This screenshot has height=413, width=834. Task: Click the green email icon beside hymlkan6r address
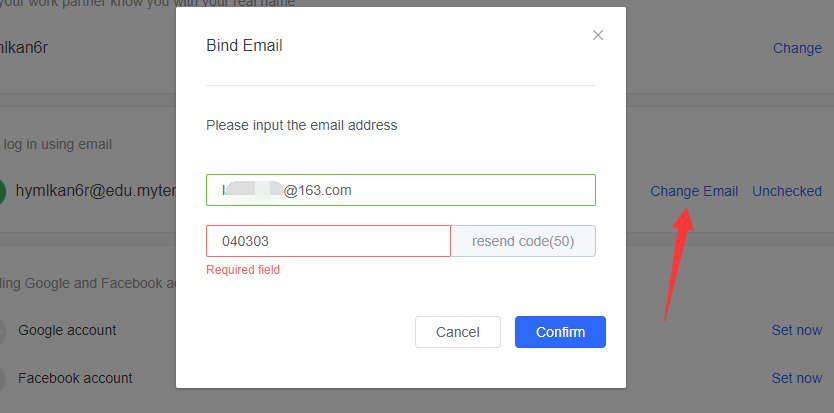(3, 191)
